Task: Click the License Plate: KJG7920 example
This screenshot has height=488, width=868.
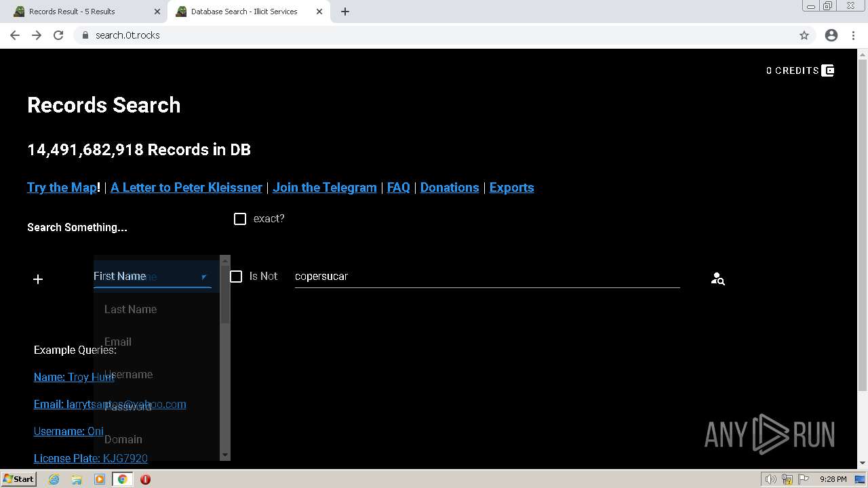Action: coord(91,458)
